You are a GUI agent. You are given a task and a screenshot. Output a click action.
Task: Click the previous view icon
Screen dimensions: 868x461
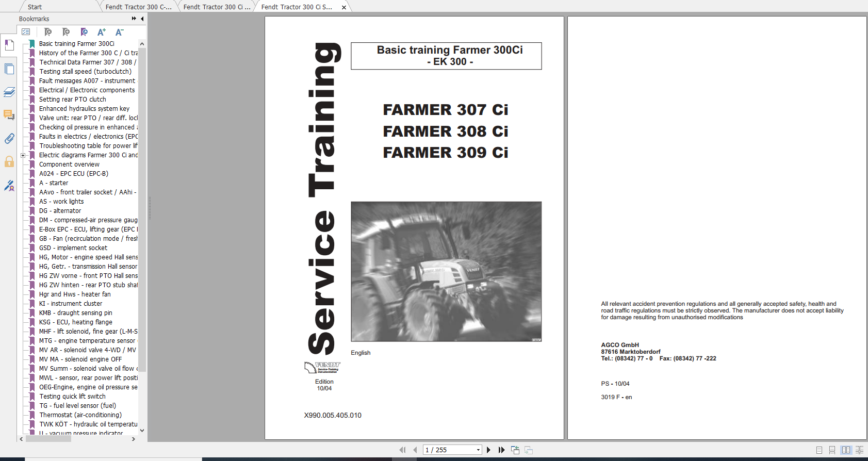(515, 450)
